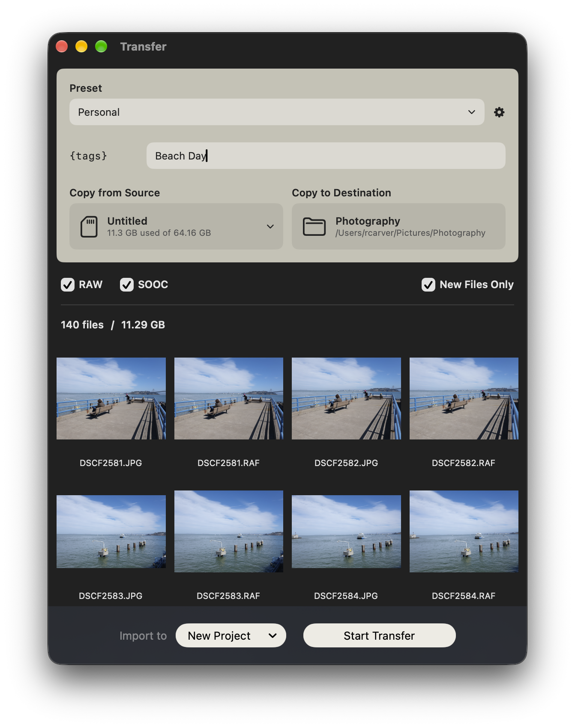575x728 pixels.
Task: Toggle the RAW checkbox
Action: (68, 285)
